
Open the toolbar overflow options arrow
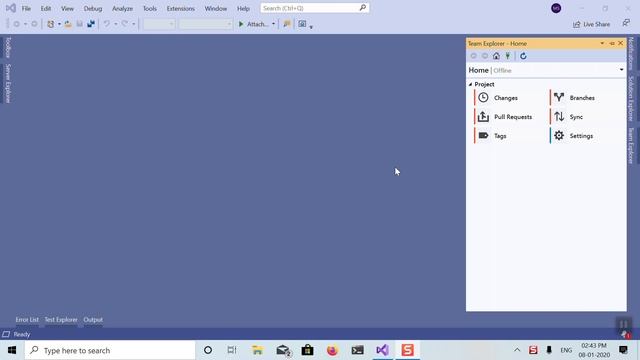tap(311, 27)
